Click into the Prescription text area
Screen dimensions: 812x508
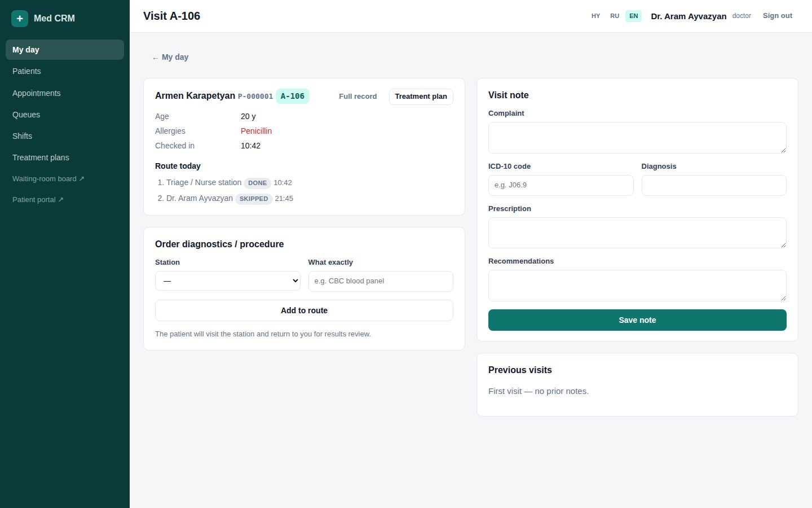(637, 233)
